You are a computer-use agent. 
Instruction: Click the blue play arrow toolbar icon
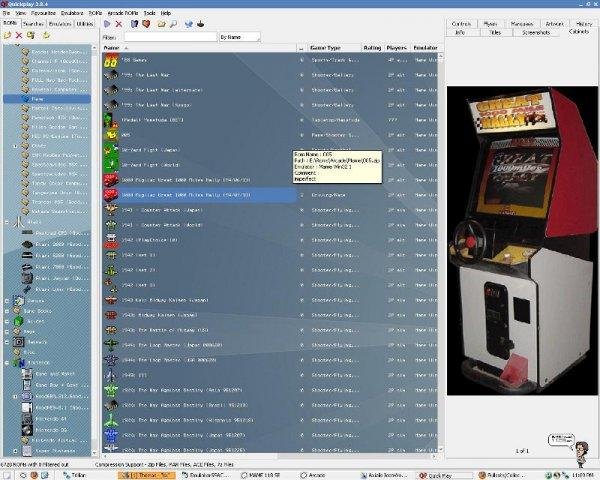(x=107, y=24)
